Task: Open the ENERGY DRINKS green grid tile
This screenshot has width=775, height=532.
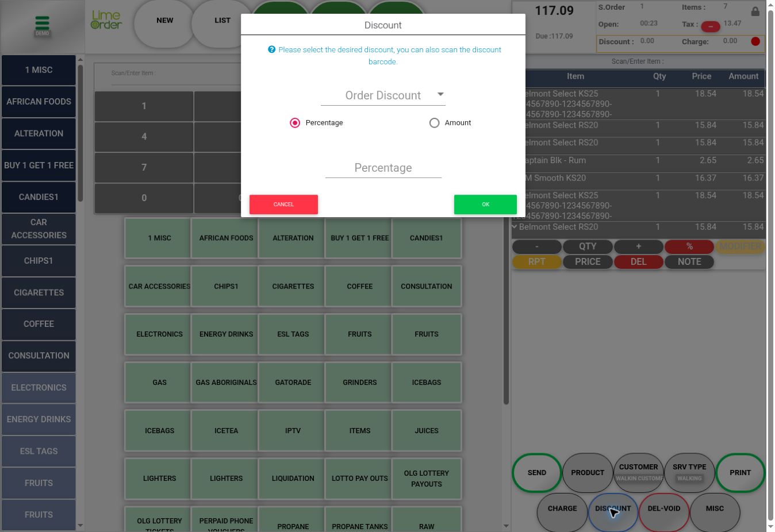Action: [x=227, y=334]
